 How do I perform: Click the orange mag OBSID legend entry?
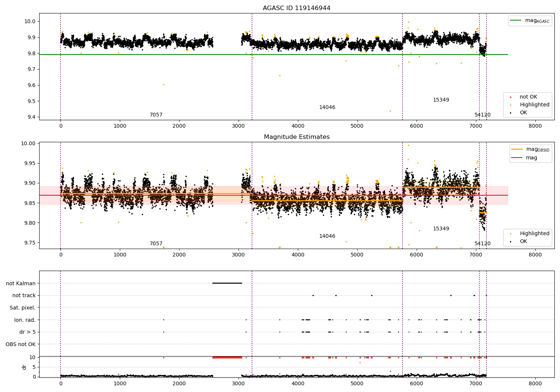click(531, 149)
